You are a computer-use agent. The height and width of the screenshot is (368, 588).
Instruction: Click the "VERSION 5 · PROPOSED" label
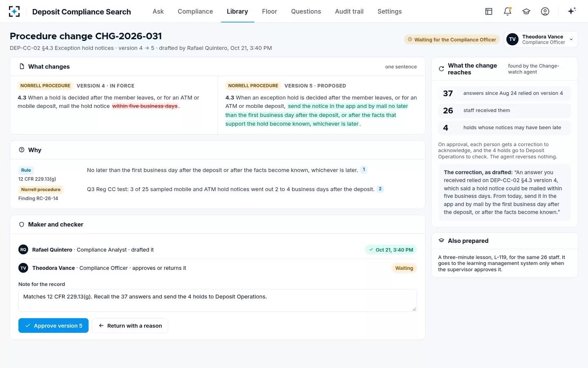click(315, 86)
